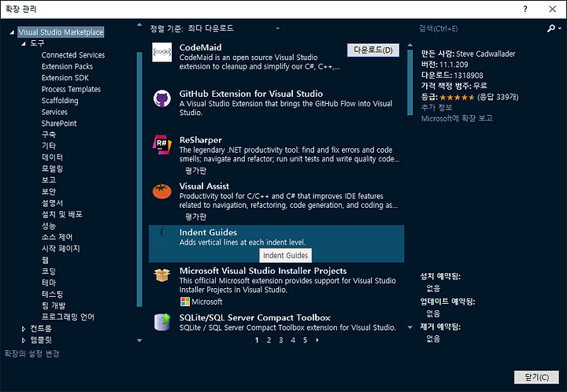Download the CodeMaid extension
This screenshot has width=567, height=392.
point(373,50)
